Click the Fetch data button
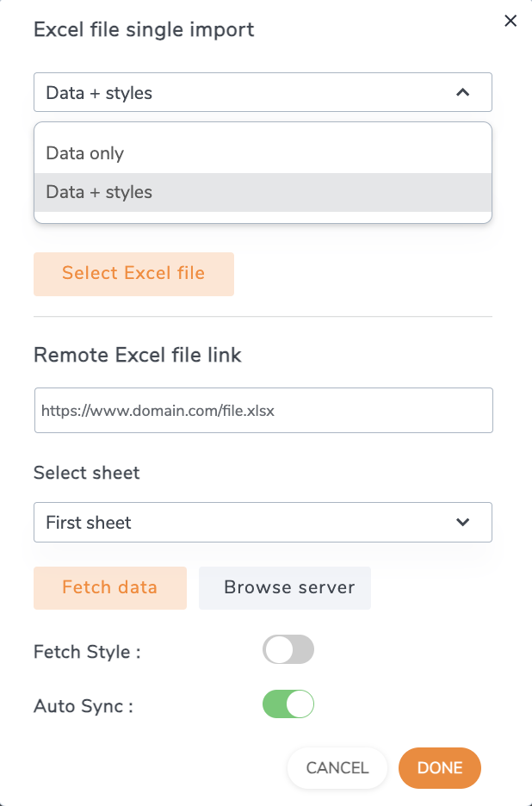 pos(110,588)
